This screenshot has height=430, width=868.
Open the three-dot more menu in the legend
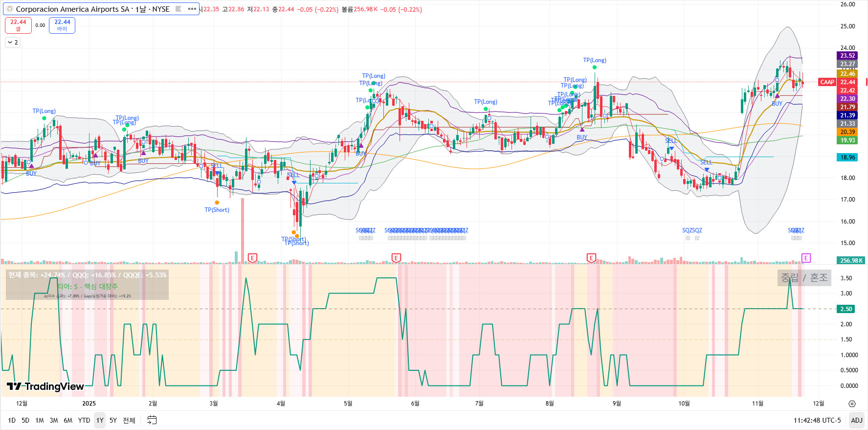[x=192, y=9]
